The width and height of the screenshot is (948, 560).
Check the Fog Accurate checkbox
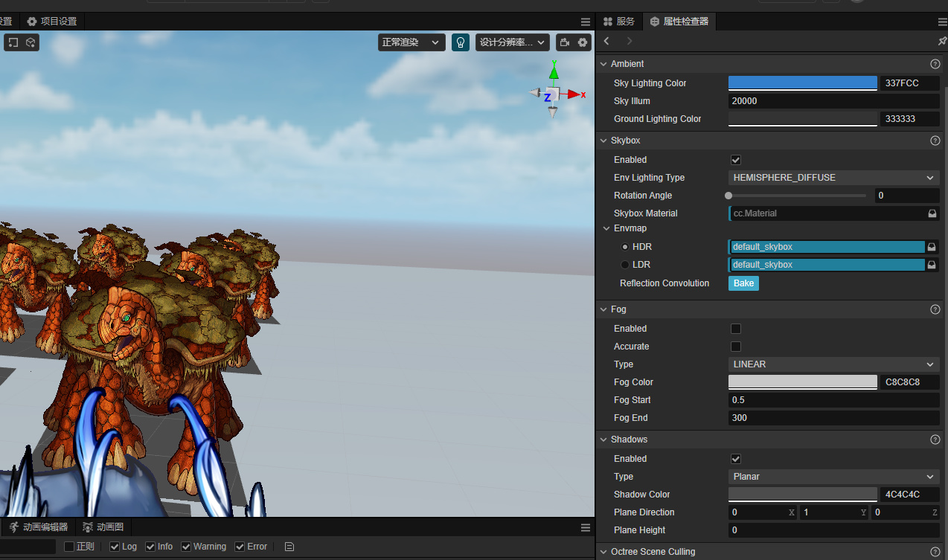736,347
